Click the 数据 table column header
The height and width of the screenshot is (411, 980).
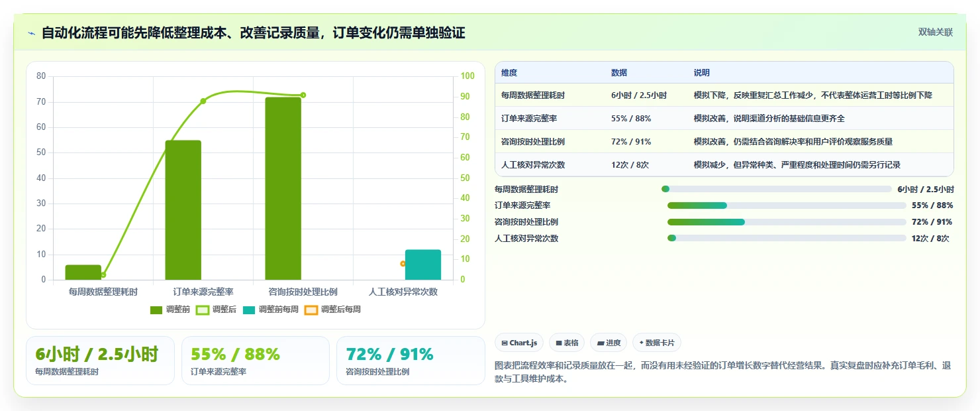click(x=619, y=72)
